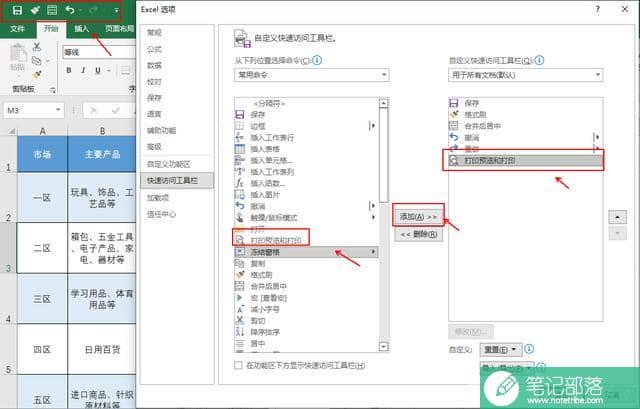Open the 重置(E) reset dropdown button
The height and width of the screenshot is (409, 640).
click(500, 349)
